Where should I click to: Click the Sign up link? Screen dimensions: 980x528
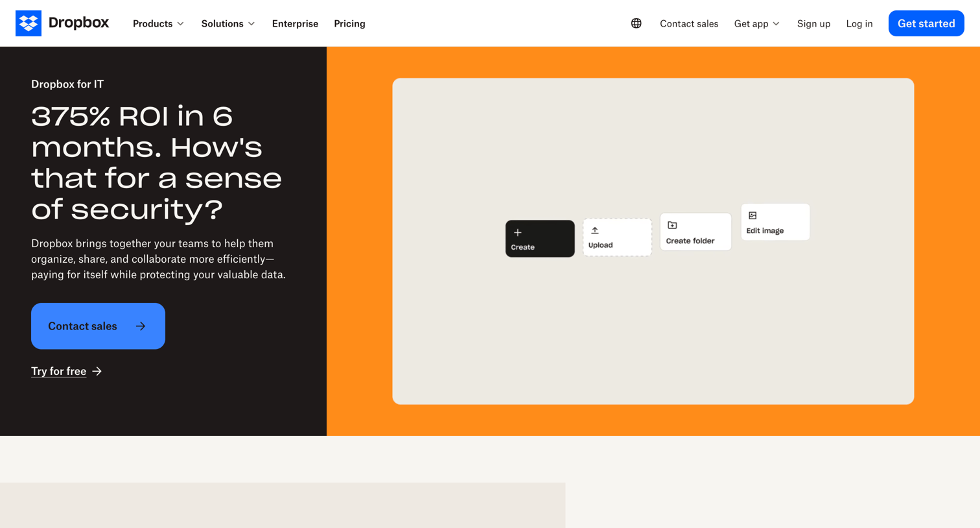pyautogui.click(x=813, y=23)
